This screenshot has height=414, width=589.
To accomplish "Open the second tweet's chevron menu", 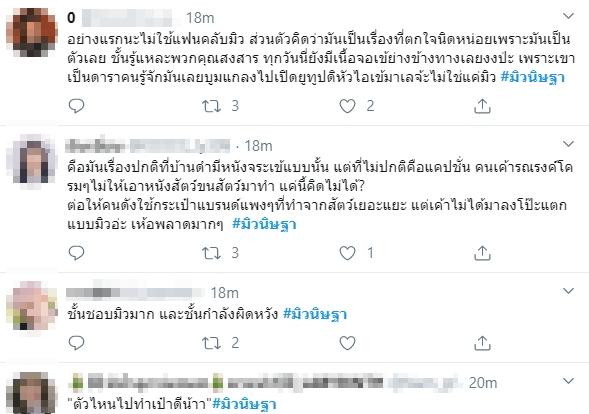I will click(568, 144).
